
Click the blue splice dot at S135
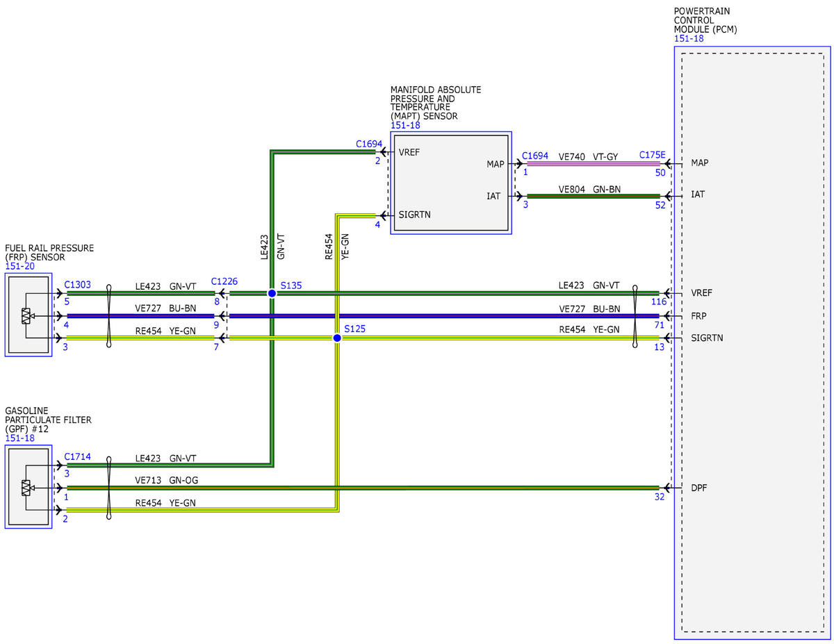(x=272, y=294)
